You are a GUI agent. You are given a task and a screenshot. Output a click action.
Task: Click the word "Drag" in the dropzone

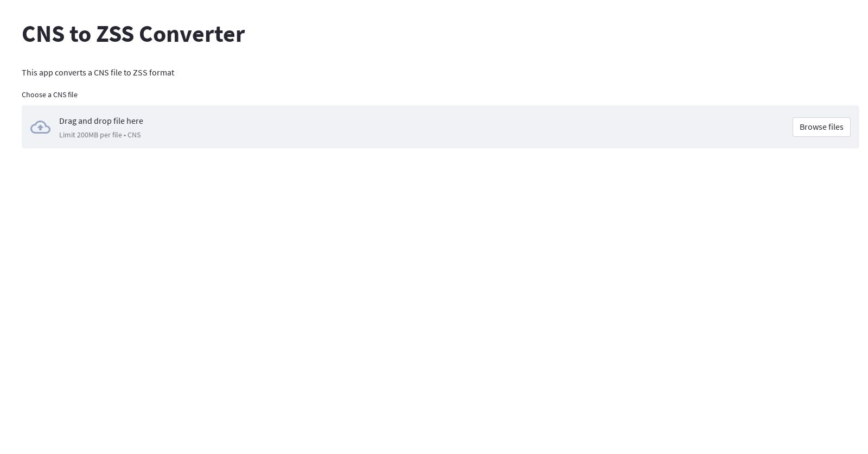click(x=67, y=121)
